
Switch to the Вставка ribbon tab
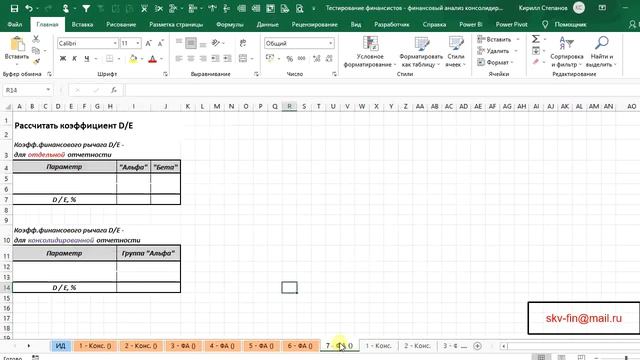click(x=82, y=24)
